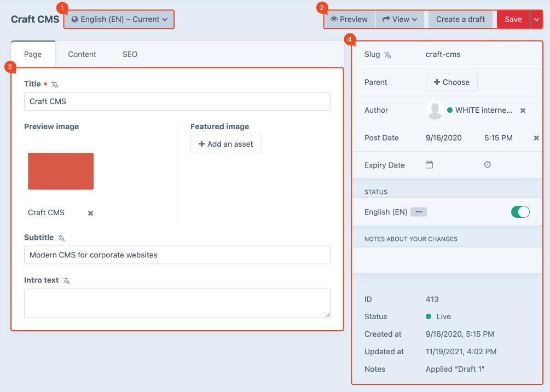Open the English (EN) – Current site dropdown
550x392 pixels.
119,19
